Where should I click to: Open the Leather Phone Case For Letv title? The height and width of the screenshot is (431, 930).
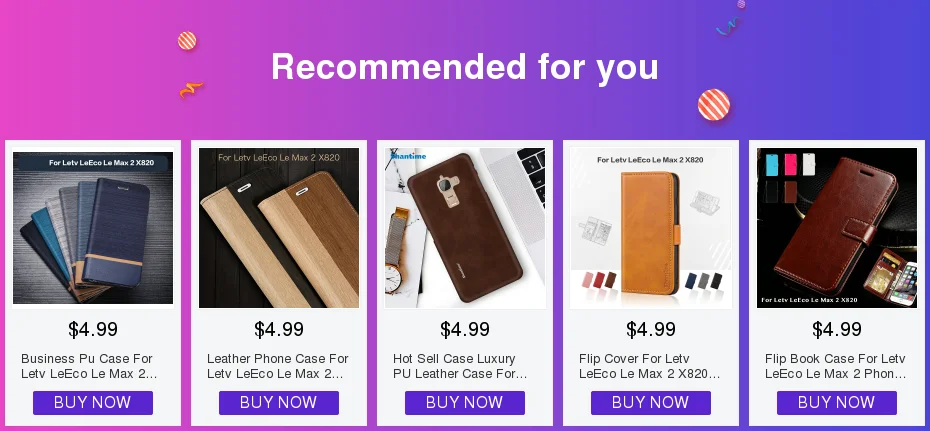(x=278, y=366)
